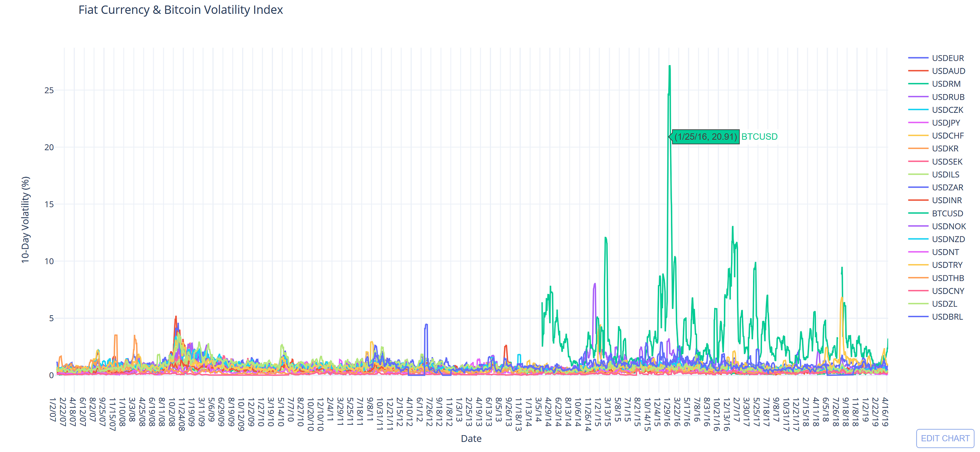Open the EDIT CHART link
980x452 pixels.
click(945, 438)
